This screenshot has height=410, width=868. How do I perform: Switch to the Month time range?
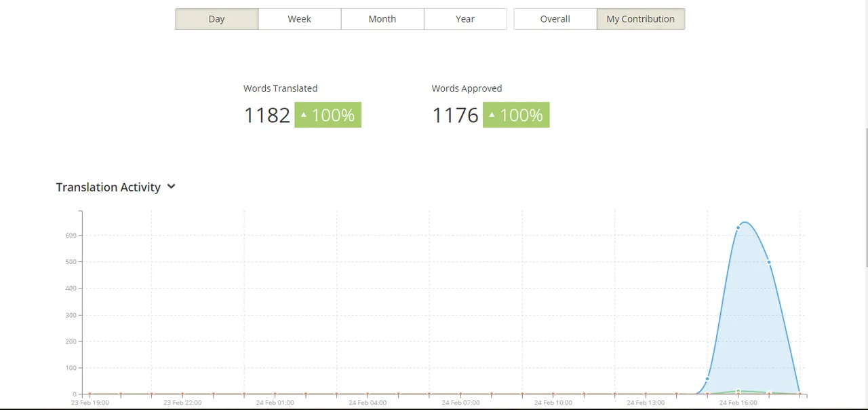pyautogui.click(x=382, y=19)
